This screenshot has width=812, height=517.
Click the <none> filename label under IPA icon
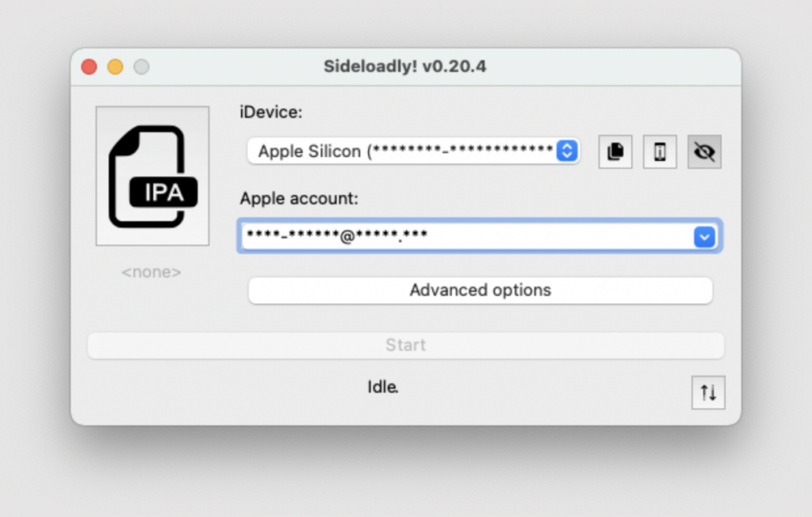point(151,272)
